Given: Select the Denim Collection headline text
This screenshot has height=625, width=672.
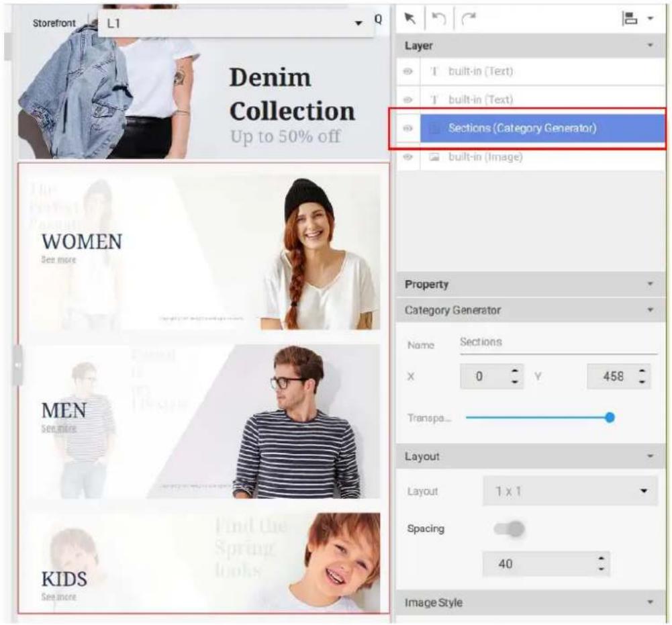Looking at the screenshot, I should [292, 95].
